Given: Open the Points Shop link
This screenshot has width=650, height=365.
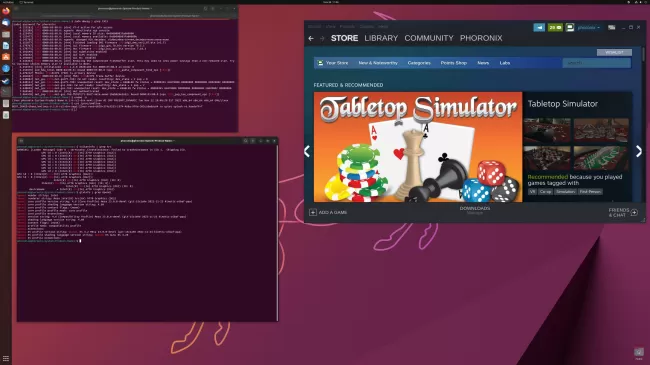Looking at the screenshot, I should click(454, 63).
